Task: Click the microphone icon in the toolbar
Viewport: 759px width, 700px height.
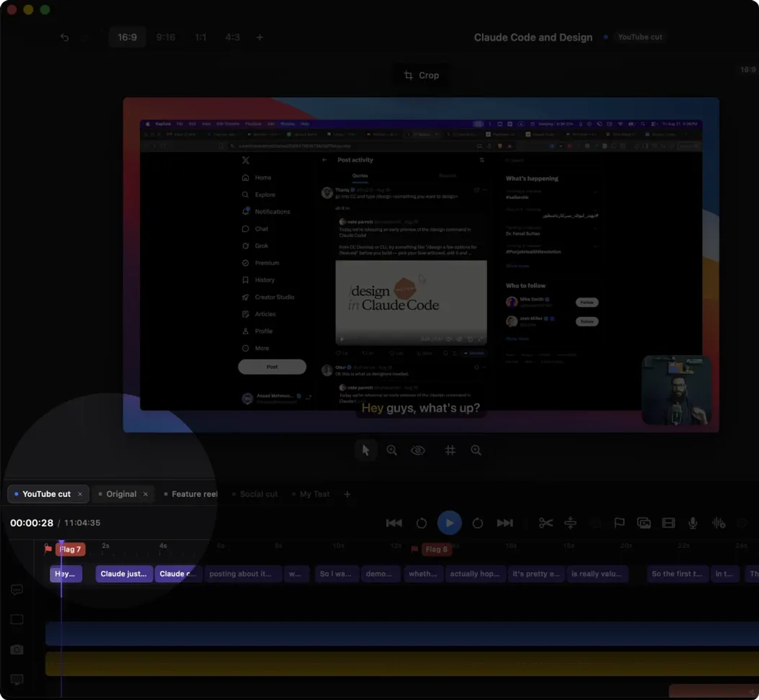Action: (693, 523)
